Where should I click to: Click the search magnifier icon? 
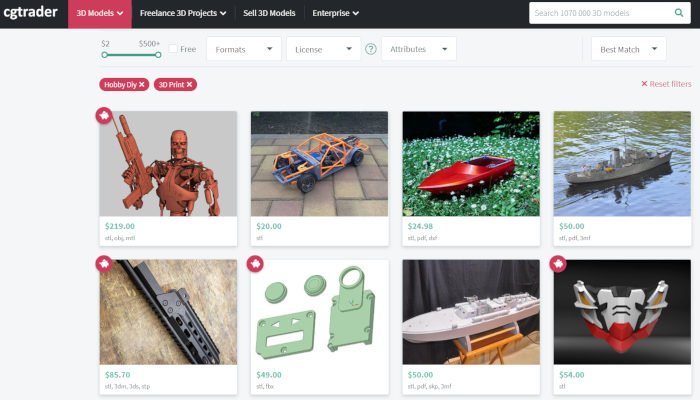click(x=678, y=13)
